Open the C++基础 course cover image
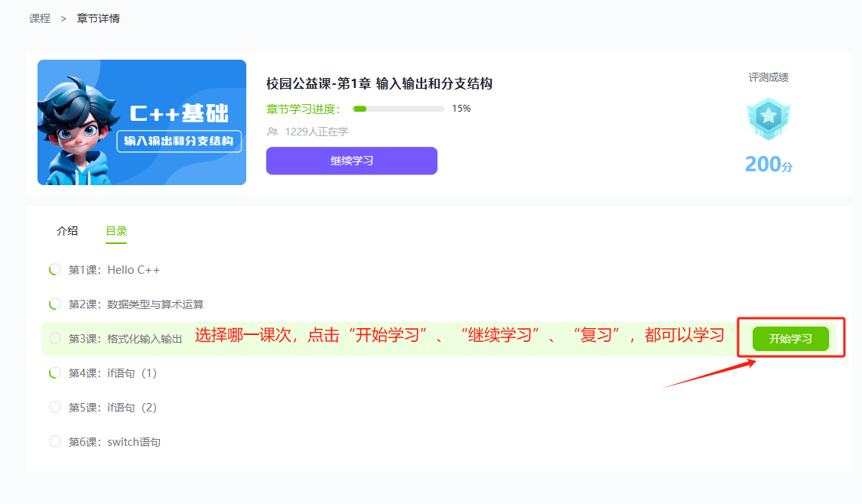This screenshot has height=504, width=862. (141, 122)
